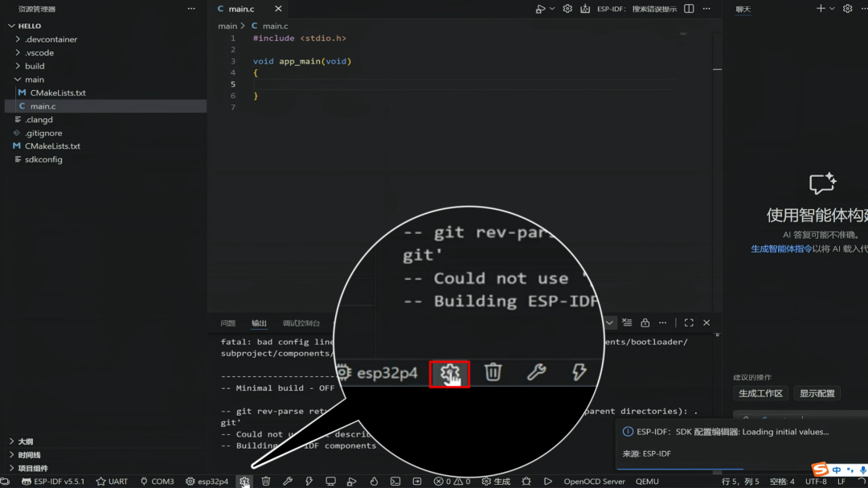868x488 pixels.
Task: Split the editor with the split icon
Action: (x=689, y=9)
